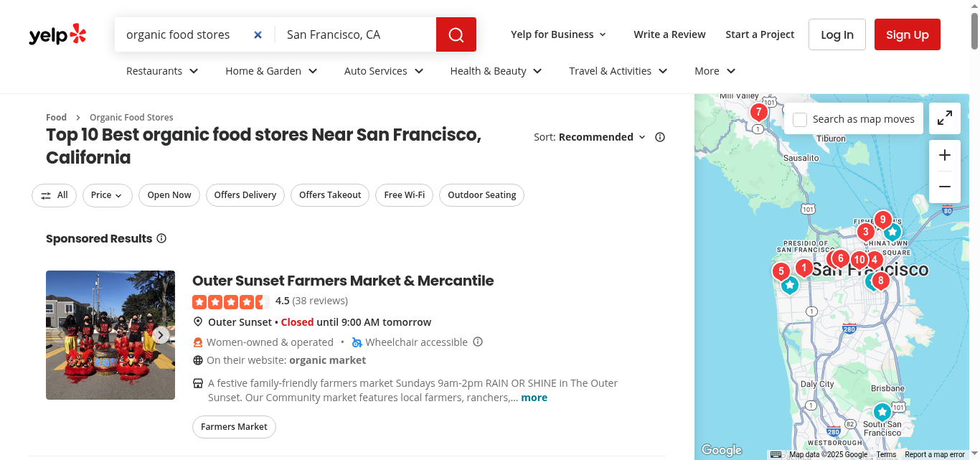Open Write a Review
The height and width of the screenshot is (460, 980).
[669, 34]
